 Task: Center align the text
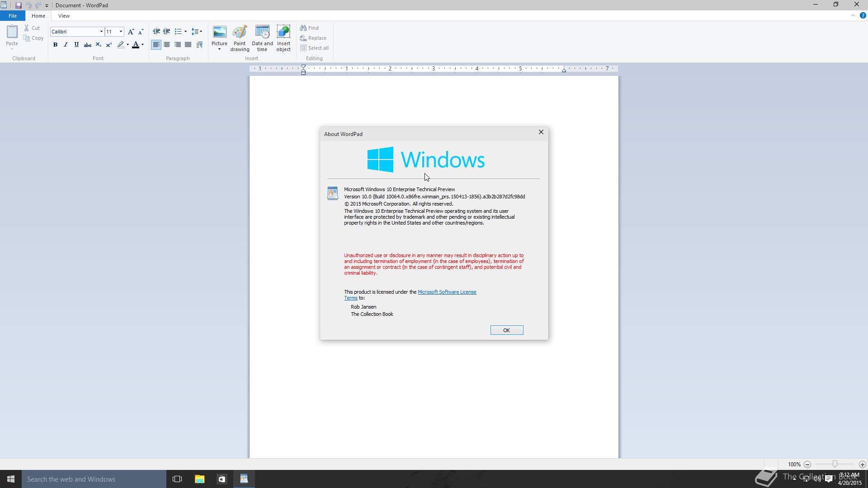pos(167,45)
